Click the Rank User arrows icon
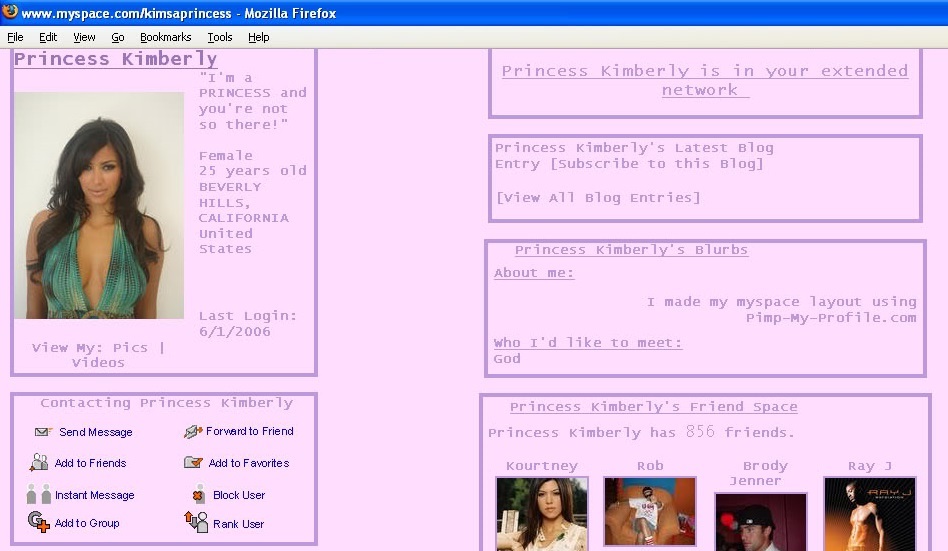The height and width of the screenshot is (551, 948). [x=196, y=522]
